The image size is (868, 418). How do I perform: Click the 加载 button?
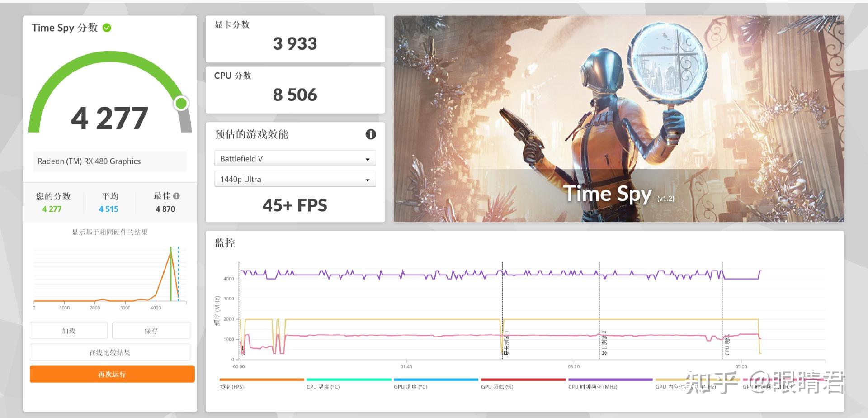(x=69, y=331)
